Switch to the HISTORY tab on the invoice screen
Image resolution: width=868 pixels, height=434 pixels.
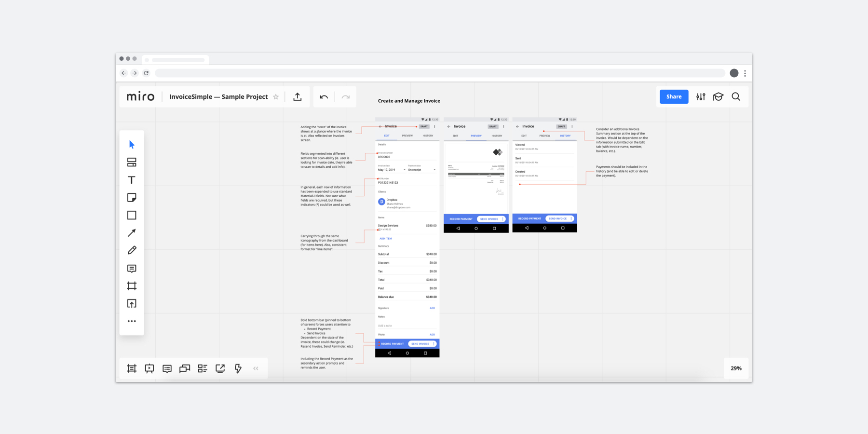tap(427, 136)
